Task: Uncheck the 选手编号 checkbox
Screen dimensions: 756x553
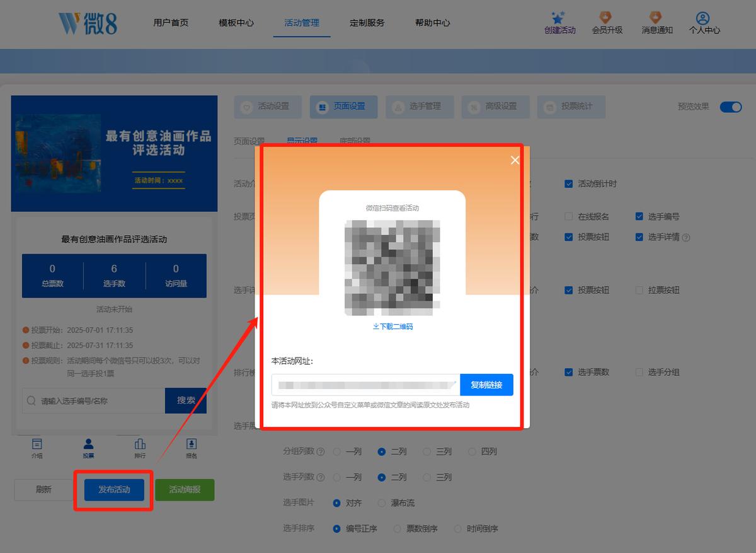Action: 639,216
